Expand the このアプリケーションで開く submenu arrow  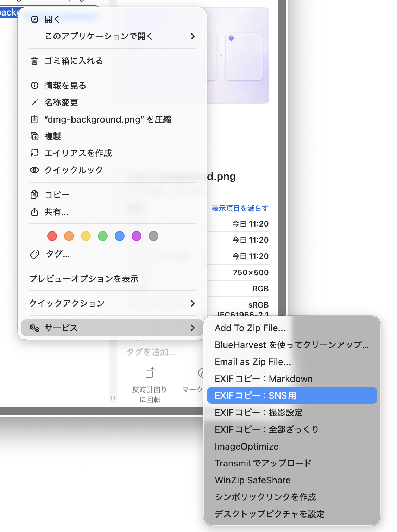192,36
